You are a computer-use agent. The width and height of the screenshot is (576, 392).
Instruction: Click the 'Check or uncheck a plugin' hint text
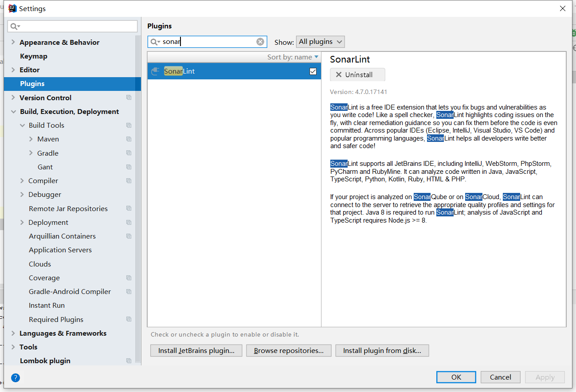pos(225,334)
